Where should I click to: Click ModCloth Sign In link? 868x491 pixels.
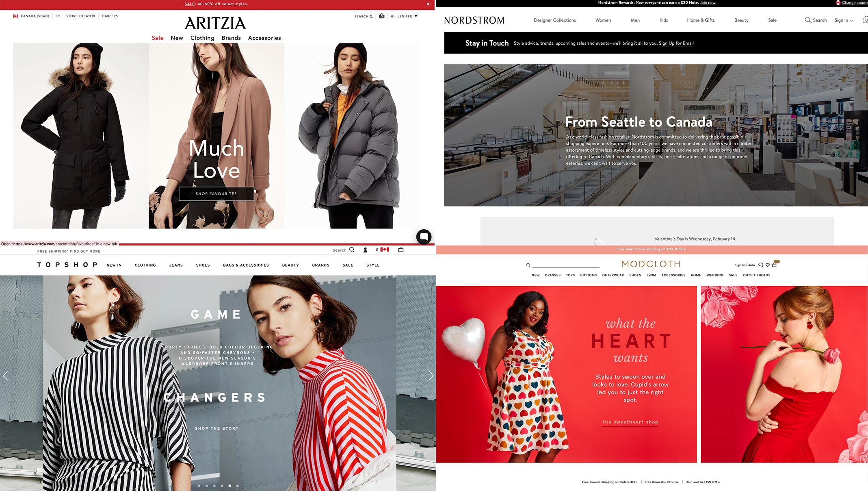(740, 265)
